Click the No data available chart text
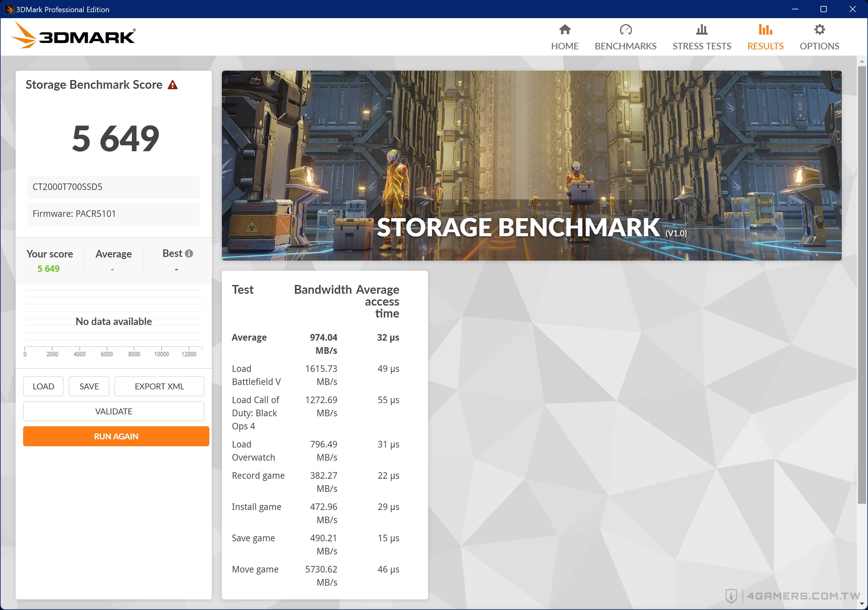This screenshot has height=610, width=868. coord(113,322)
